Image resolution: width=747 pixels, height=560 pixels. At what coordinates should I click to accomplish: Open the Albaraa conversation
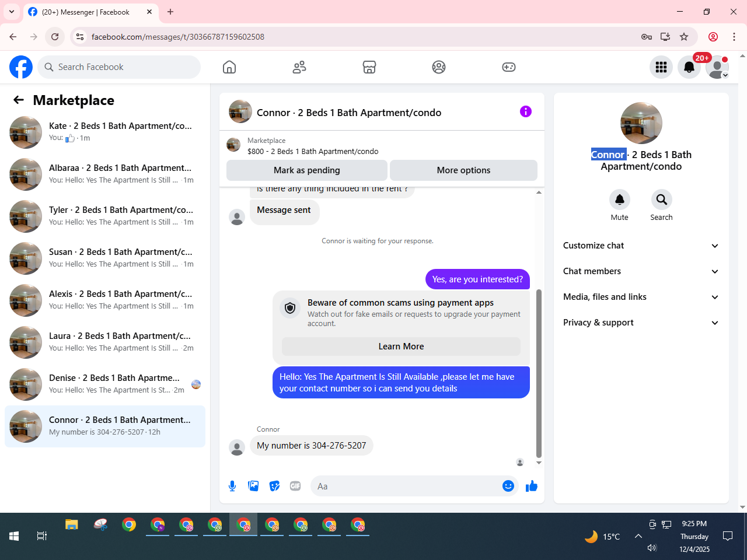pyautogui.click(x=105, y=174)
